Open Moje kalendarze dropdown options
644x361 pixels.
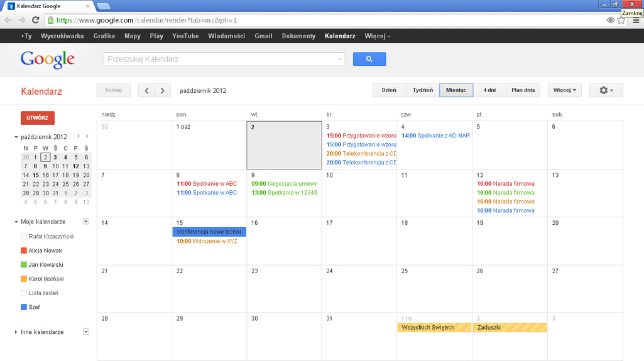[x=86, y=222]
